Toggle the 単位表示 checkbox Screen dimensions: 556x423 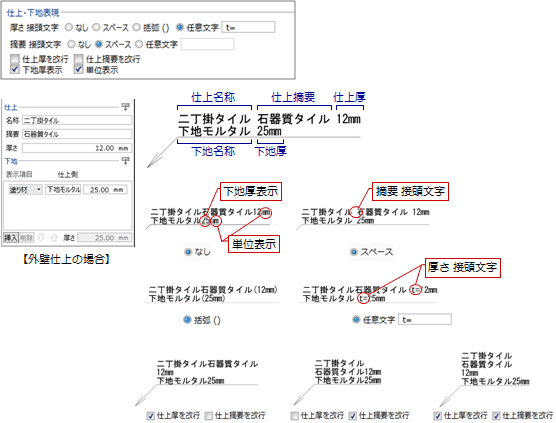tap(78, 69)
